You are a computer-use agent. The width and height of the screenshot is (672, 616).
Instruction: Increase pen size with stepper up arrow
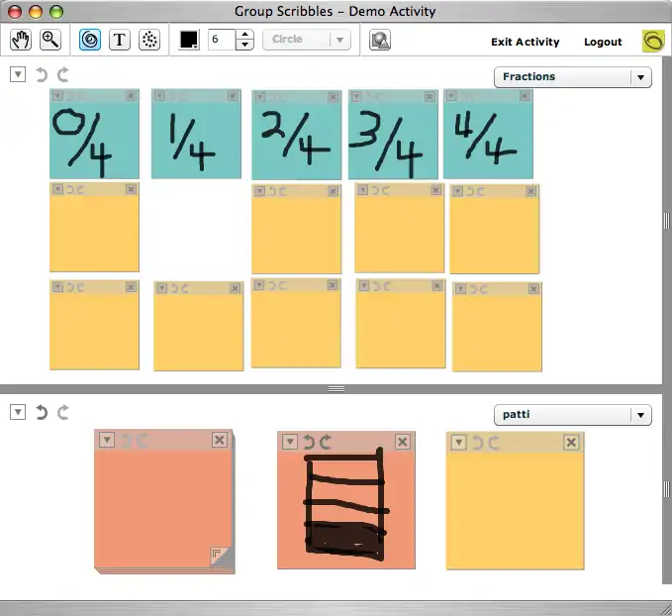244,35
